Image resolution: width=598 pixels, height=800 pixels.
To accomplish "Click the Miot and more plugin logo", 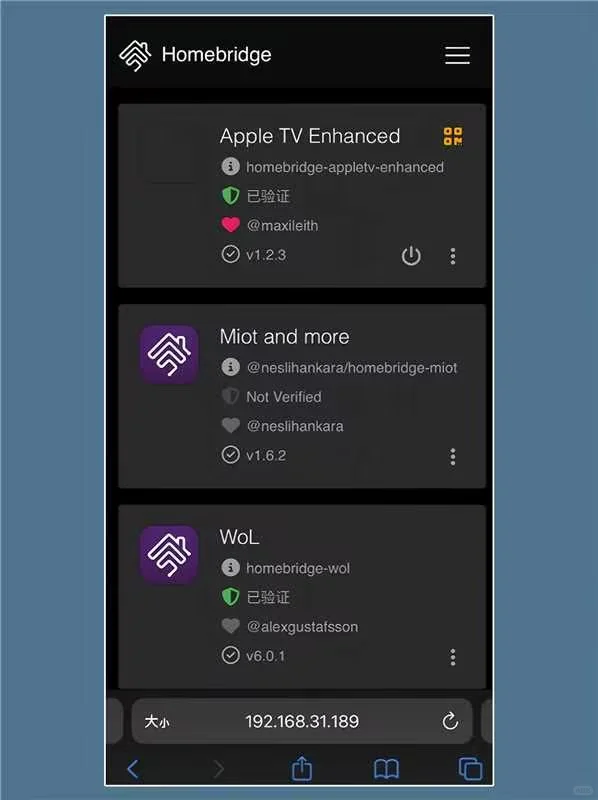I will pyautogui.click(x=169, y=355).
